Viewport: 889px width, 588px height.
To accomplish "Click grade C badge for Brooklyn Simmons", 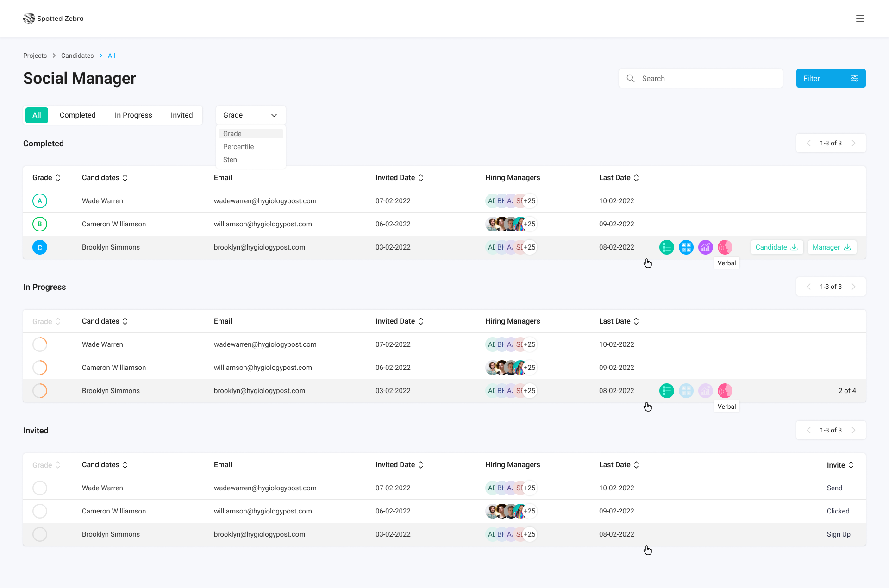I will (40, 247).
